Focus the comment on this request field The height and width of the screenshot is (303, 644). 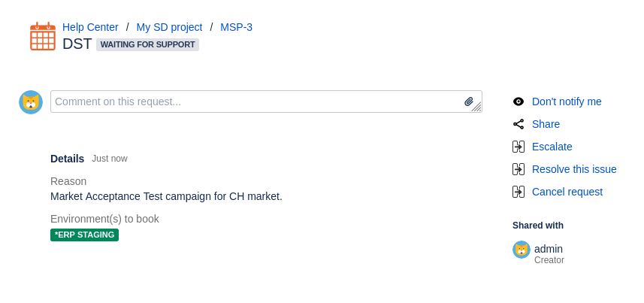coord(255,102)
